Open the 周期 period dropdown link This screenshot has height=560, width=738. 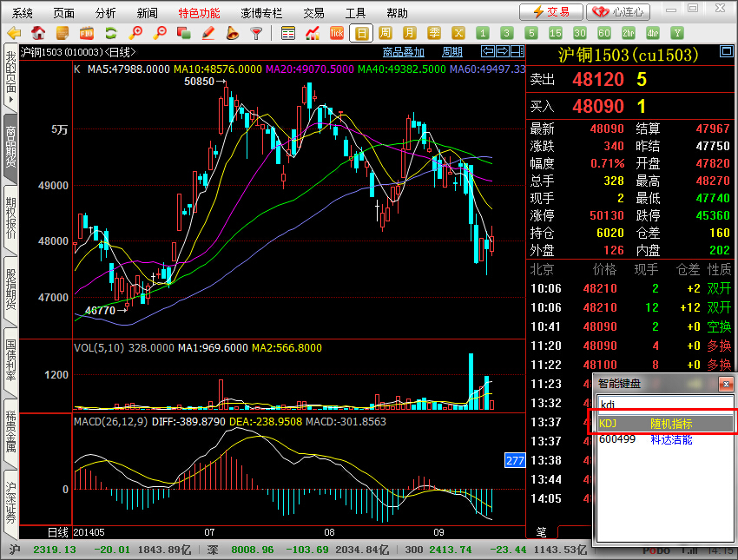pyautogui.click(x=452, y=52)
